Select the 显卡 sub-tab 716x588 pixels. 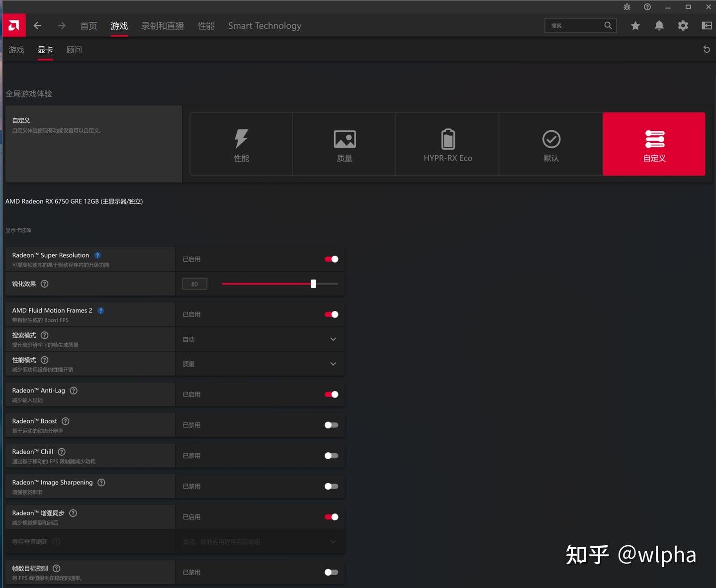click(x=45, y=50)
